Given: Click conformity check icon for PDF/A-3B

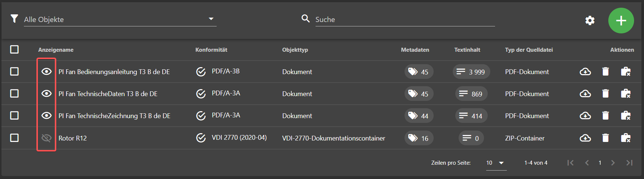Looking at the screenshot, I should point(201,72).
